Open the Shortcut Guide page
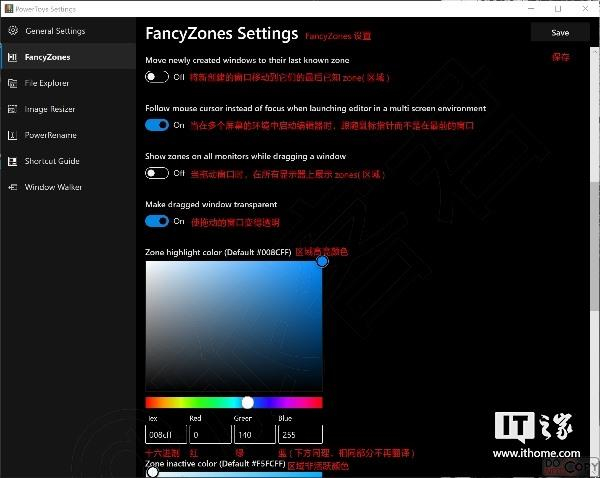This screenshot has width=600, height=478. pos(68,161)
